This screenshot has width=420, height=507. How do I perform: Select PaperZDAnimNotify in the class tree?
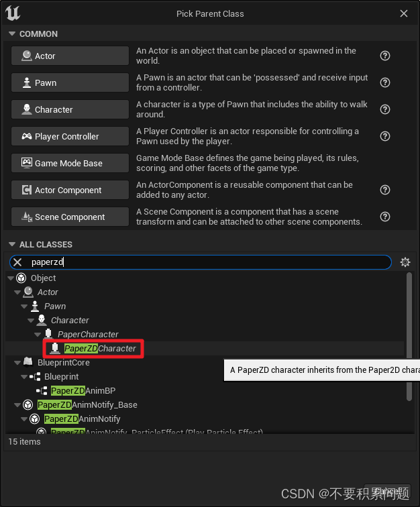pos(82,419)
